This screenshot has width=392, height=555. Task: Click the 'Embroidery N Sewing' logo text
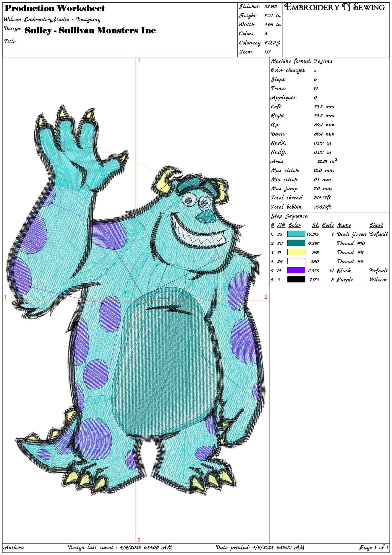335,7
